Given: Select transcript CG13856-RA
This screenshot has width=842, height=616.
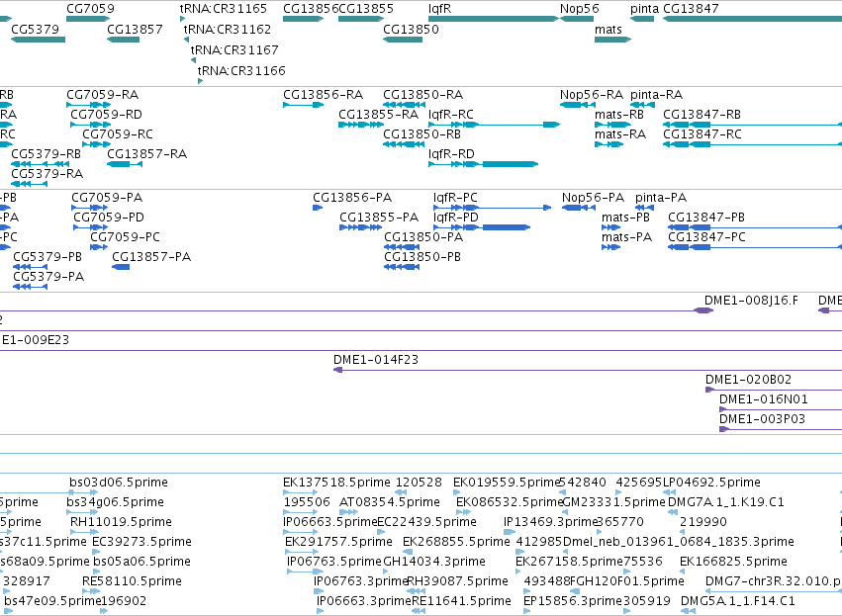Looking at the screenshot, I should [x=303, y=105].
